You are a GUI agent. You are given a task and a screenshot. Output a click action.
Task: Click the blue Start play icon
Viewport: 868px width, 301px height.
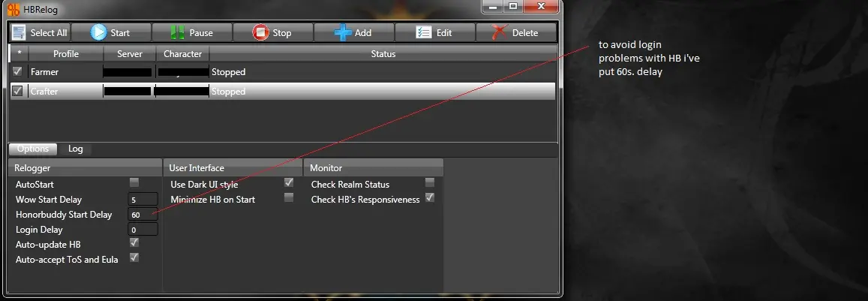point(98,33)
